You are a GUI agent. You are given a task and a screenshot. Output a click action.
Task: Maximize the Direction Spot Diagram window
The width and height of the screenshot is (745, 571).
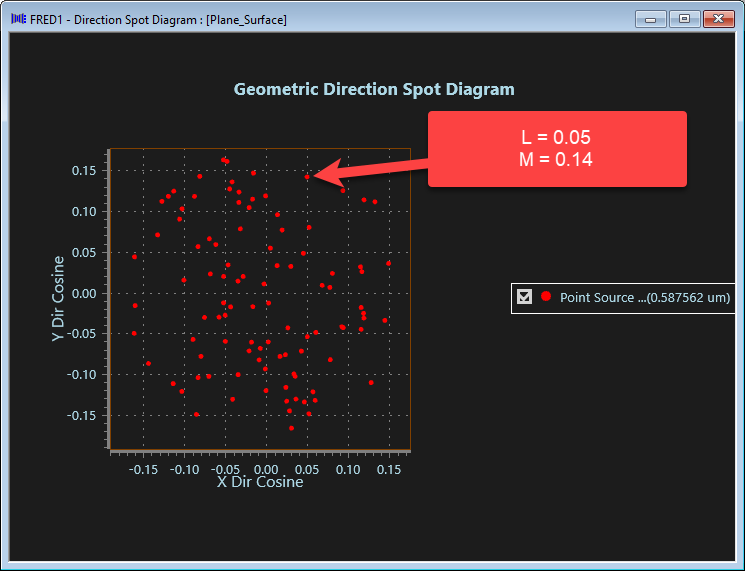684,19
